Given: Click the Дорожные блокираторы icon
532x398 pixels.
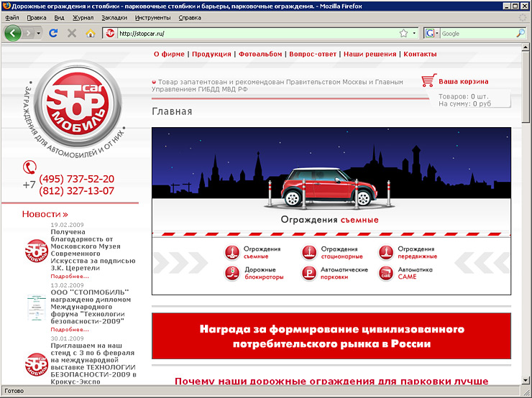Looking at the screenshot, I should (231, 273).
